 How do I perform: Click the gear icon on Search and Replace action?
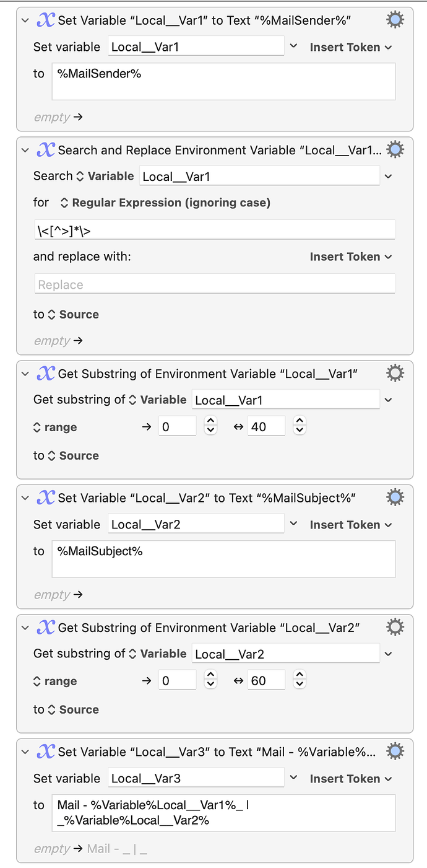click(x=395, y=149)
